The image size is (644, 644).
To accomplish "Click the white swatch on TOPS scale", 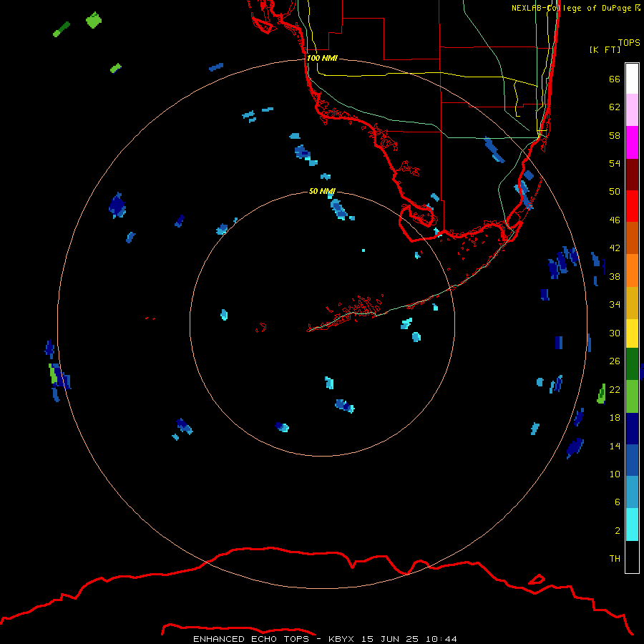I will pyautogui.click(x=632, y=79).
